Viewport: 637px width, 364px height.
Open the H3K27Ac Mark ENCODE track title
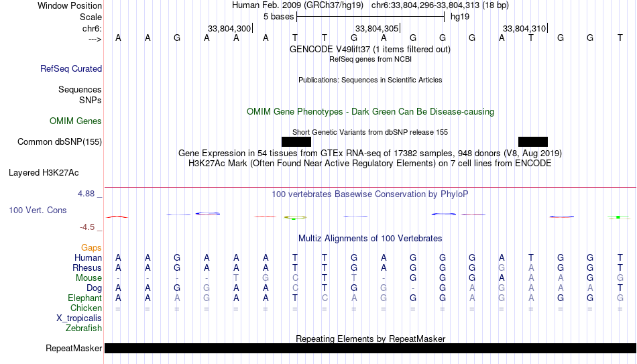tap(370, 164)
